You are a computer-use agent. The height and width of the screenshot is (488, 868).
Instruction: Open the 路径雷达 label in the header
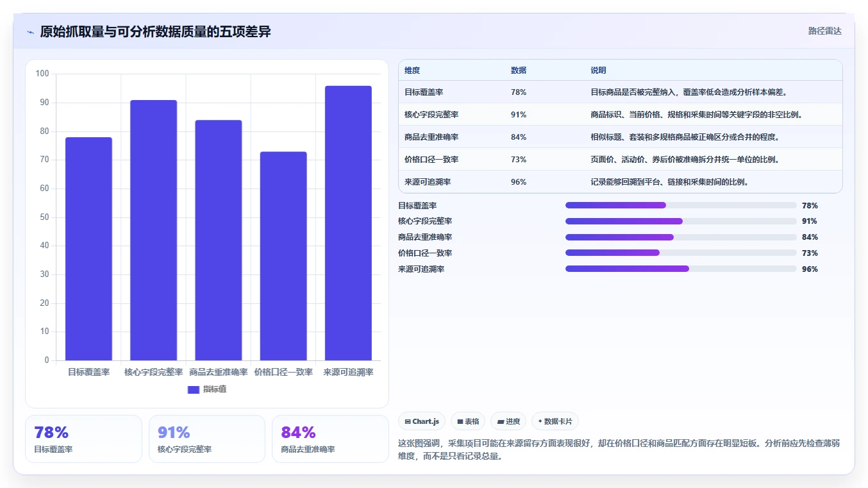coord(824,31)
